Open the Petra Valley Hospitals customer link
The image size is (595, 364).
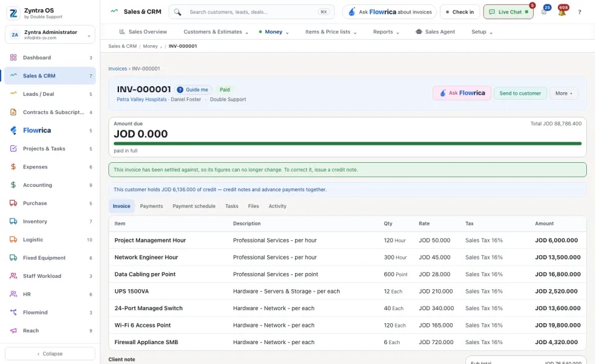(141, 99)
